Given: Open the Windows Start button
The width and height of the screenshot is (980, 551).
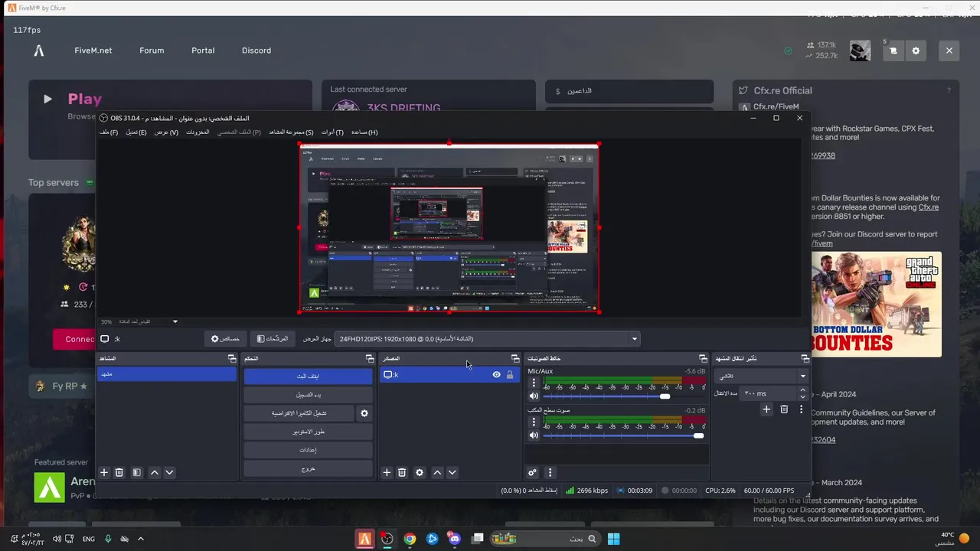Looking at the screenshot, I should (x=613, y=539).
